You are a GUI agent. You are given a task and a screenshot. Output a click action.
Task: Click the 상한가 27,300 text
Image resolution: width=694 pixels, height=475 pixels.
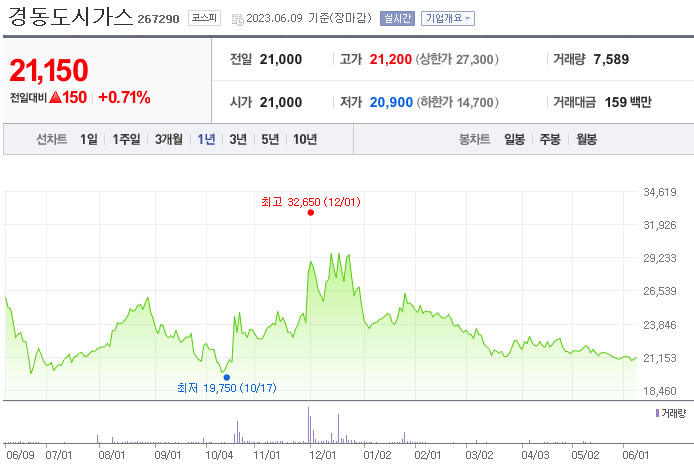tap(457, 59)
